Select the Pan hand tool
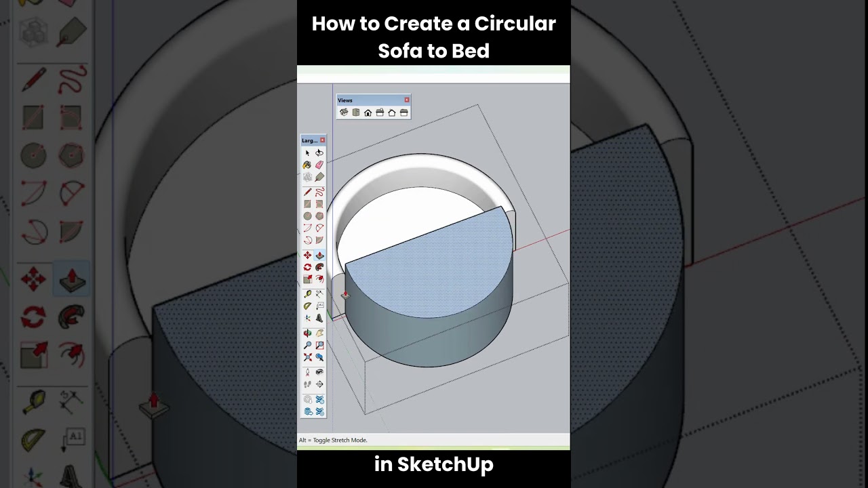Viewport: 868px width, 488px height. point(319,333)
